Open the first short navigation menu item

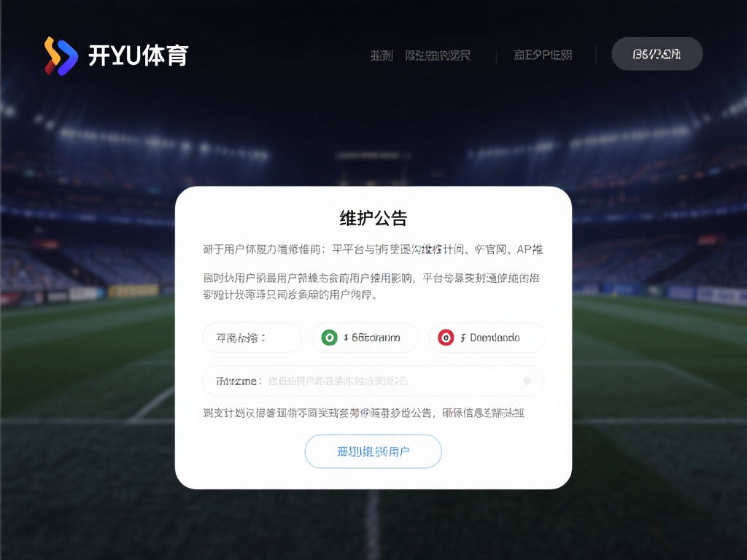382,55
